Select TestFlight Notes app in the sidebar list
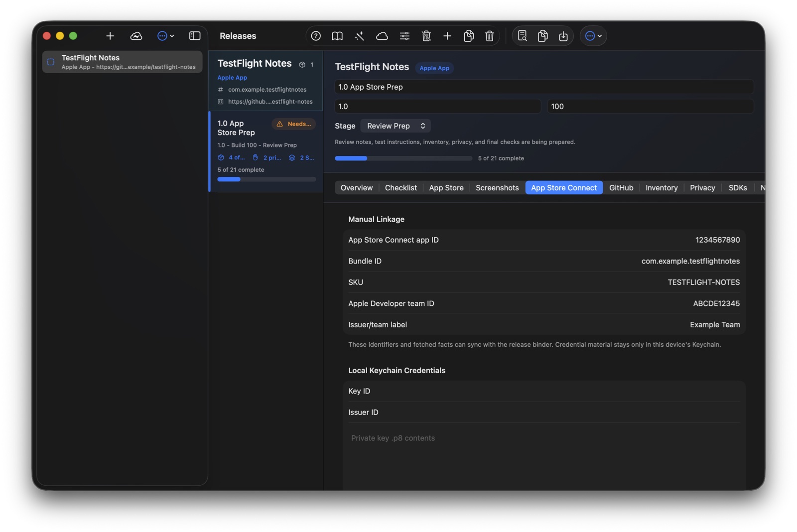This screenshot has width=797, height=532. (x=122, y=62)
